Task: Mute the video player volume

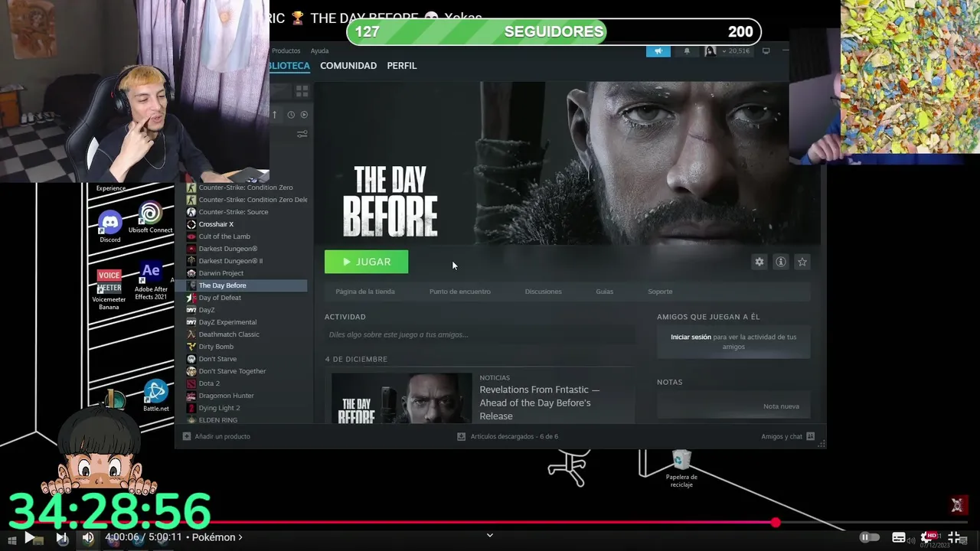Action: click(88, 537)
